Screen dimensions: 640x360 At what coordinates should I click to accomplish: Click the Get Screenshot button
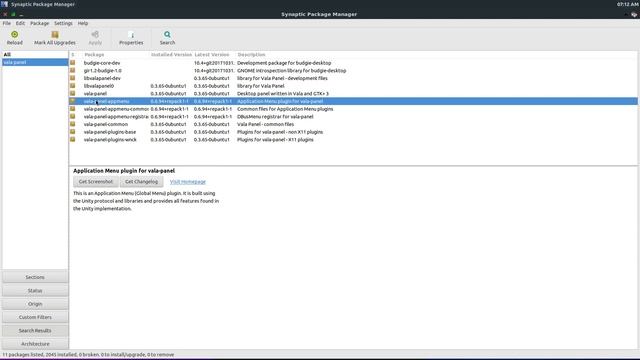(96, 182)
